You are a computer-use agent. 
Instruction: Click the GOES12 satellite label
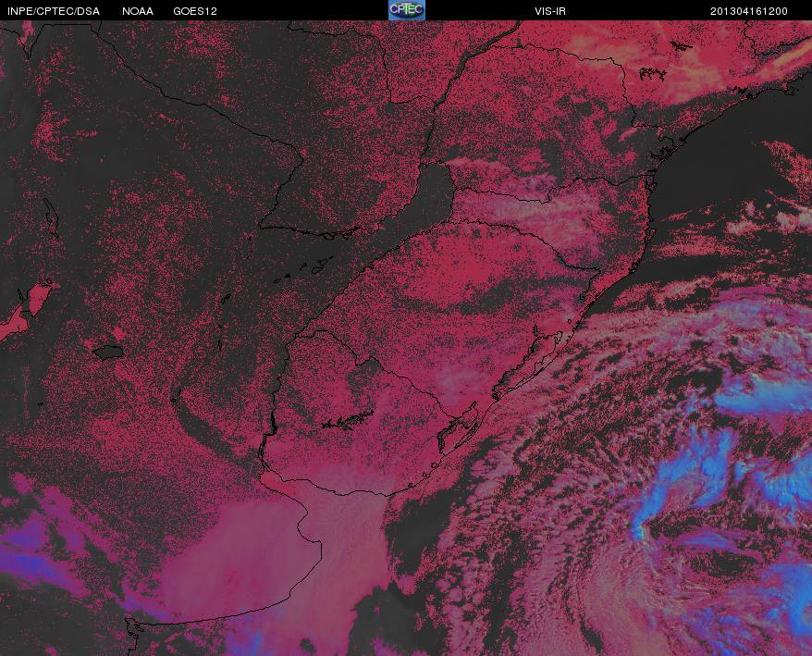coord(195,11)
